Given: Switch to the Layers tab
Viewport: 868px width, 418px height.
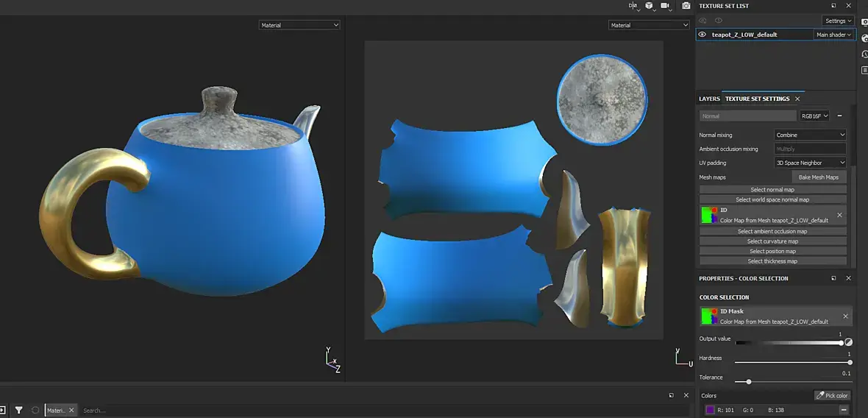Looking at the screenshot, I should [x=709, y=99].
